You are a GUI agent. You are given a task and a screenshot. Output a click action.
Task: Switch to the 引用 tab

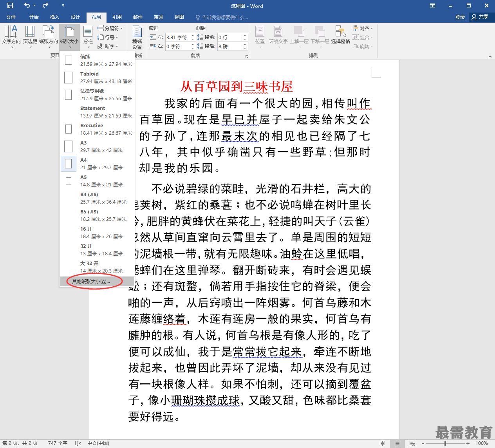[x=117, y=17]
